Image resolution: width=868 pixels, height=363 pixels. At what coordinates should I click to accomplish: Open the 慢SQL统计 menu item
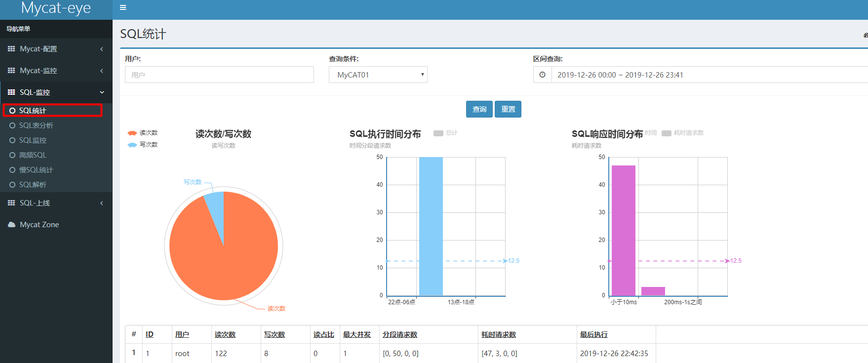[56, 170]
